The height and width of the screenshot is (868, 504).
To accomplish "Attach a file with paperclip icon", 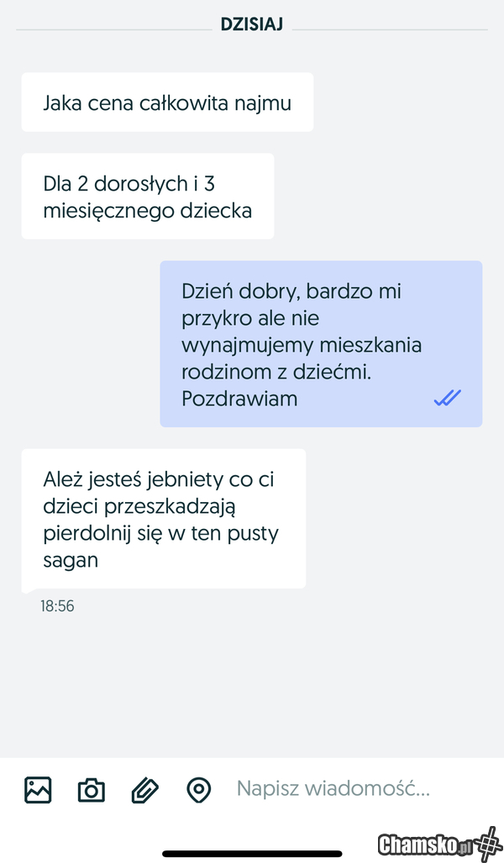I will coord(145,790).
